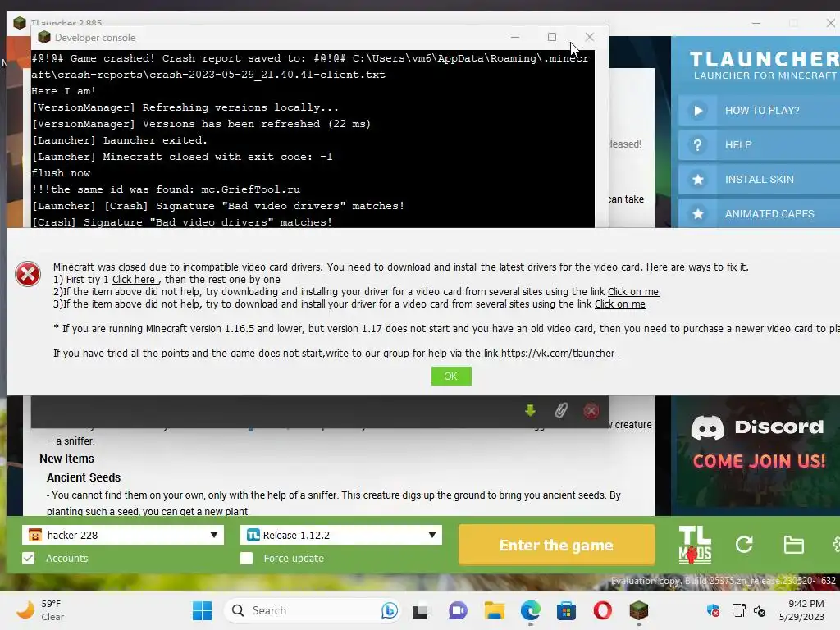Expand the 'hacker 228' account dropdown
This screenshot has width=840, height=630.
click(214, 535)
